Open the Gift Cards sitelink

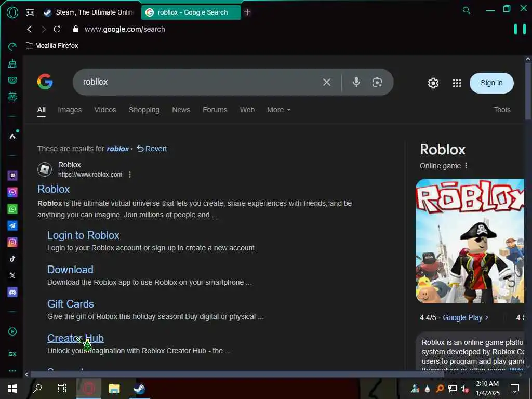pyautogui.click(x=71, y=303)
